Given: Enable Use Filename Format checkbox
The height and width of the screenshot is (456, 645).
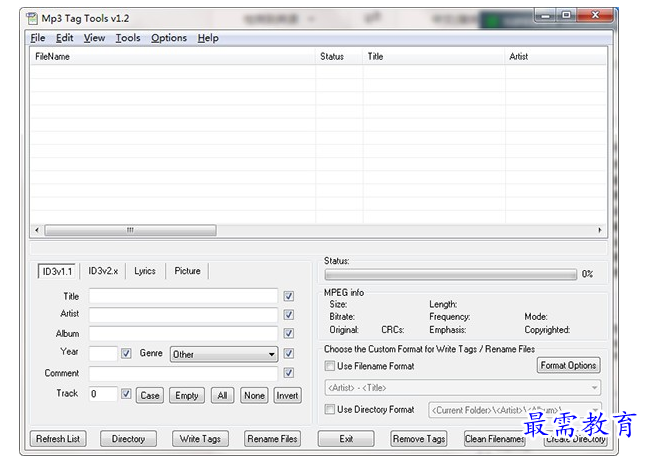Looking at the screenshot, I should point(329,366).
